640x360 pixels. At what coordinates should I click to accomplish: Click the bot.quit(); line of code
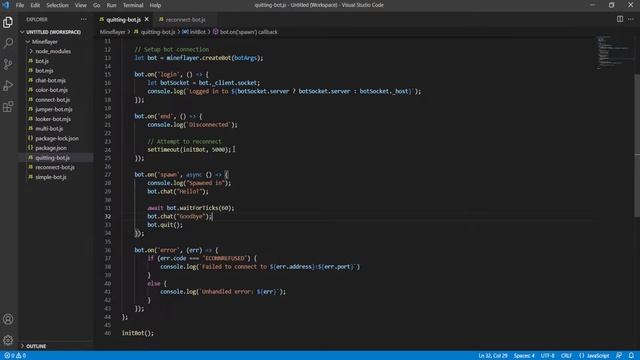click(165, 225)
